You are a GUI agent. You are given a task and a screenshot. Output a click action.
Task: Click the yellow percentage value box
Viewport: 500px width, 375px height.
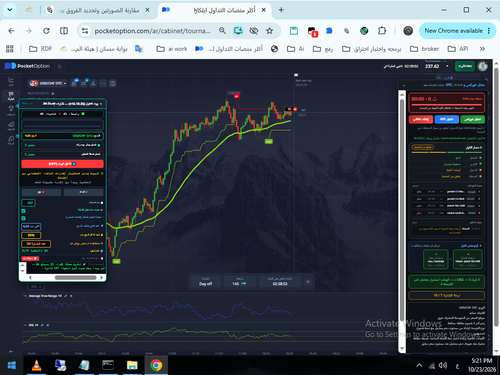coord(31,235)
